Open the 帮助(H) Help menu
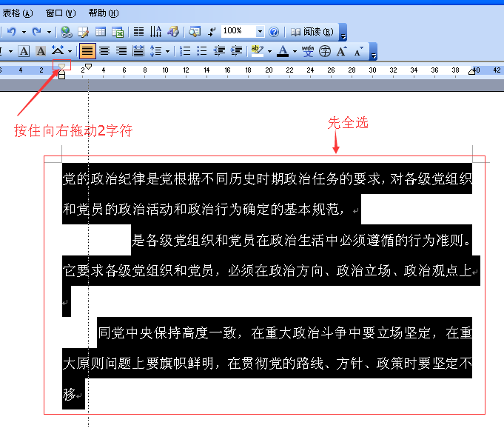 click(104, 13)
